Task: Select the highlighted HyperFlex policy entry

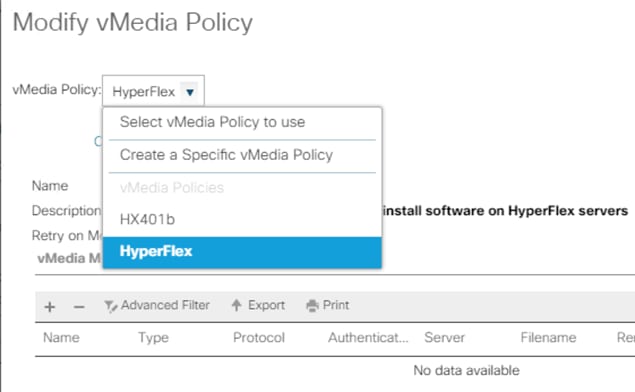Action: coord(242,252)
